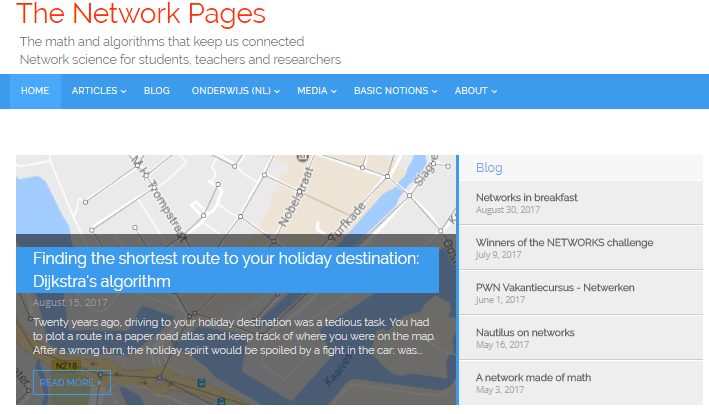Open Nautilus on networks post
The width and height of the screenshot is (709, 414).
click(525, 333)
